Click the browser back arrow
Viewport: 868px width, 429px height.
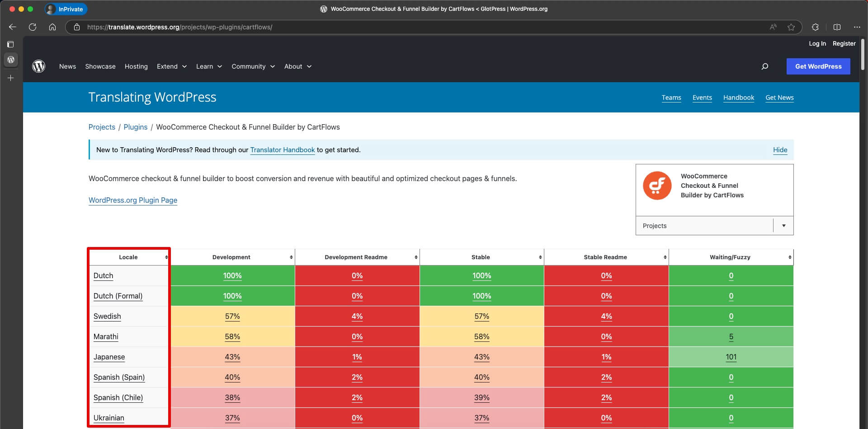click(13, 27)
